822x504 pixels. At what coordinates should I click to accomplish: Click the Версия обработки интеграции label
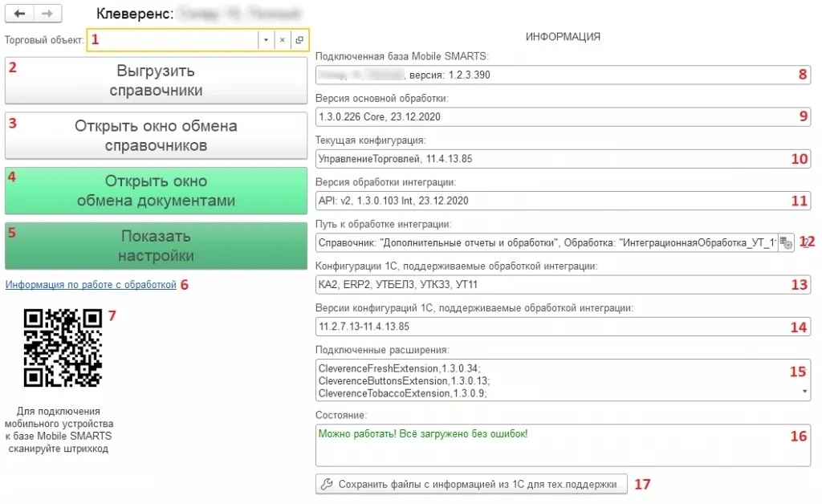tap(386, 182)
